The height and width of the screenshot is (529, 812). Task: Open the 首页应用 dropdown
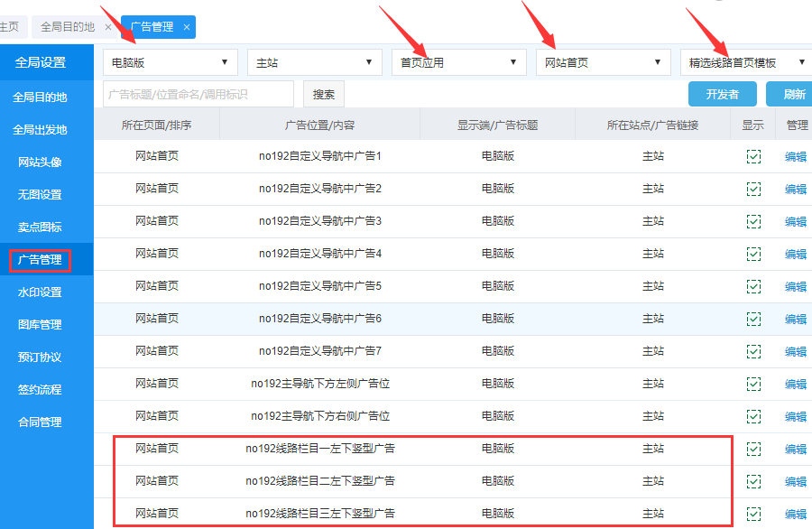[x=459, y=62]
